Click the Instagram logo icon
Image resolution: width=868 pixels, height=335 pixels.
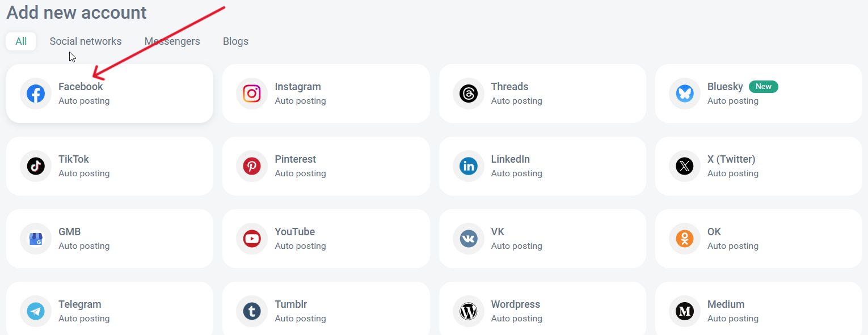pyautogui.click(x=252, y=94)
